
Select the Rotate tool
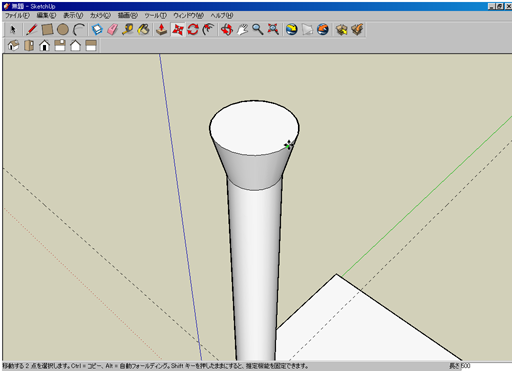point(193,30)
